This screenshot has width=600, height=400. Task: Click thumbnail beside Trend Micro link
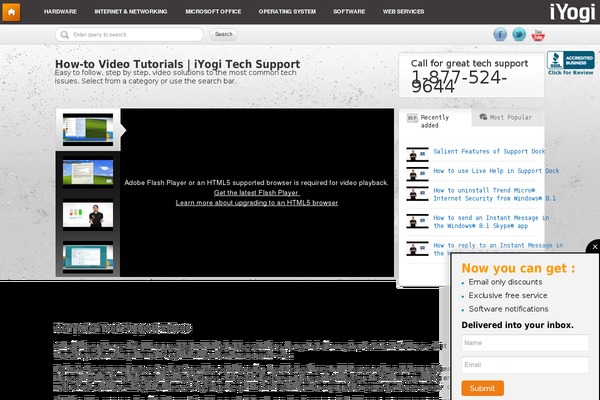click(417, 193)
